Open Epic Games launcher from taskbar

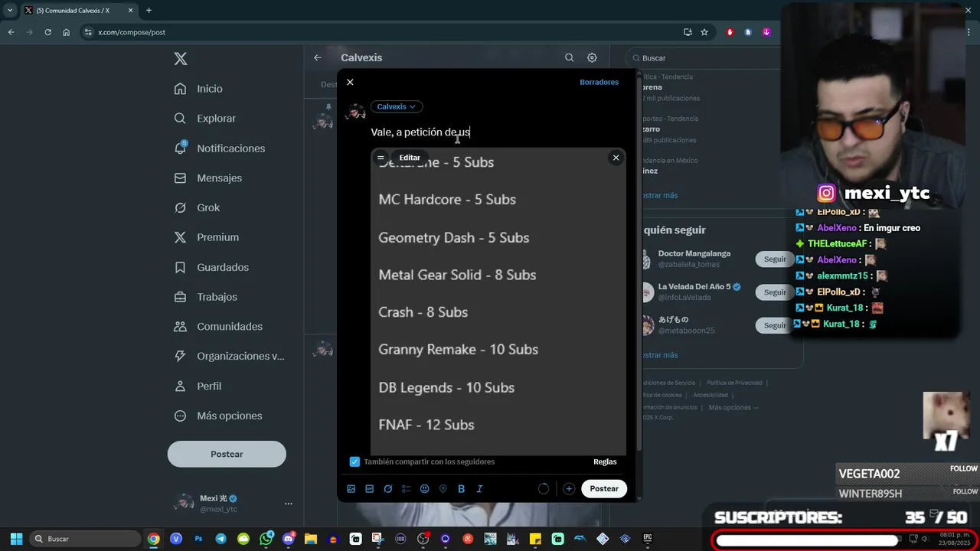648,539
